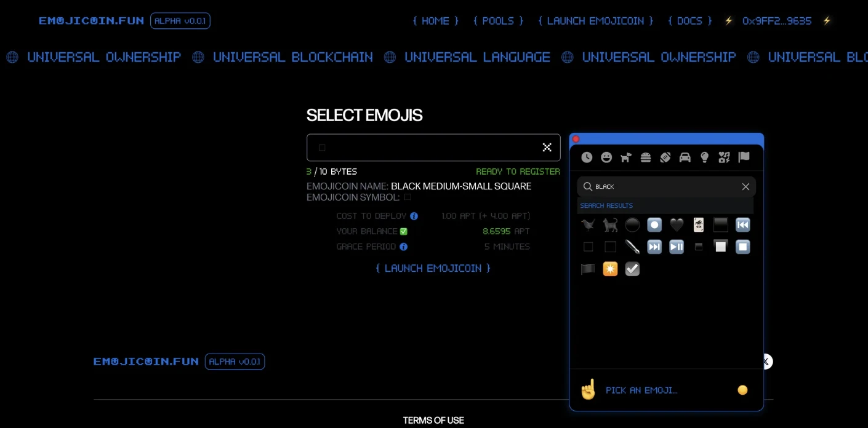Open the Pools page in navigation
This screenshot has height=428, width=868.
tap(498, 21)
